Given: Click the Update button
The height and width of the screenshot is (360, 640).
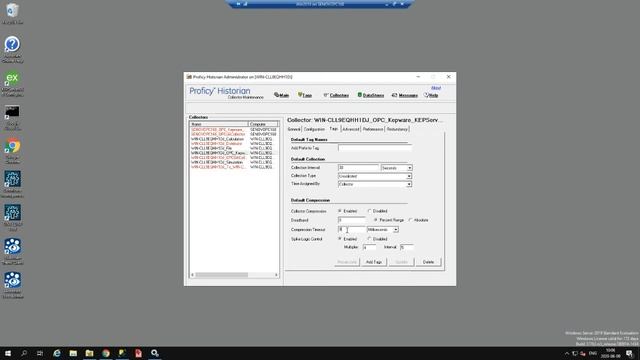Looking at the screenshot, I should coord(401,262).
